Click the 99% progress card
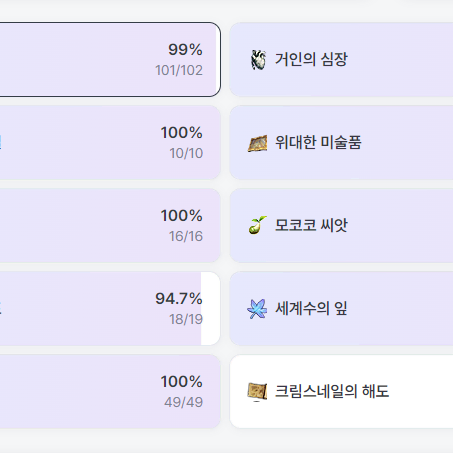This screenshot has width=453, height=453. click(x=110, y=60)
